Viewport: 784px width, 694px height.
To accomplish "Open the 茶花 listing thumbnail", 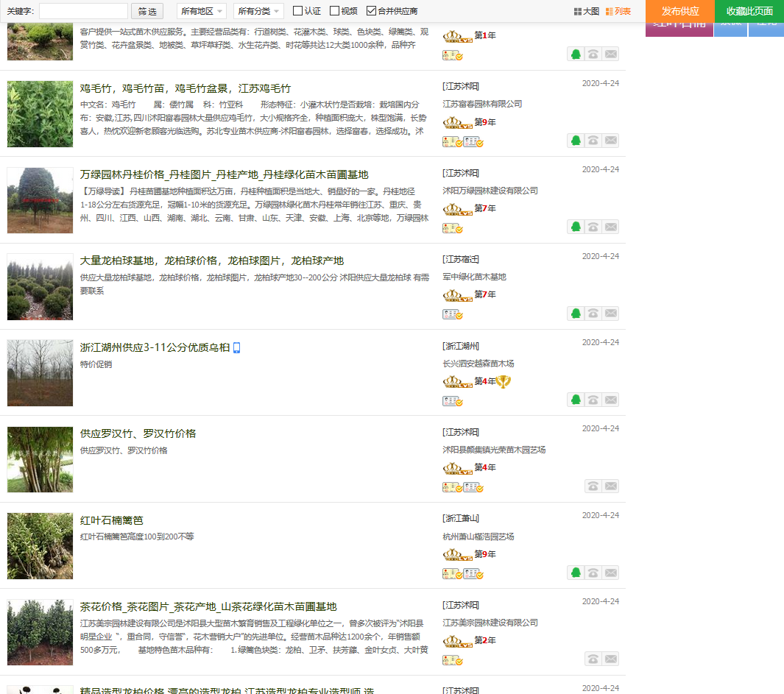I will [x=40, y=632].
